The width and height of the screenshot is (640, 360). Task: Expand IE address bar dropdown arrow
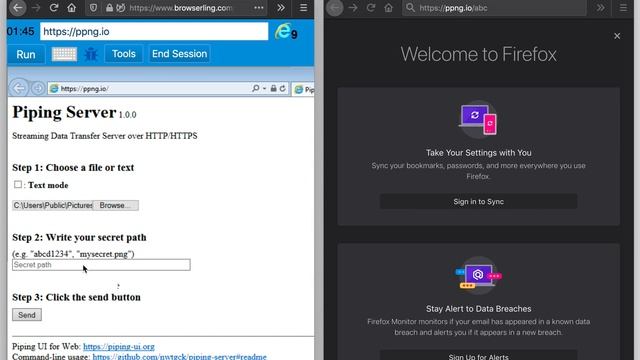(x=264, y=89)
